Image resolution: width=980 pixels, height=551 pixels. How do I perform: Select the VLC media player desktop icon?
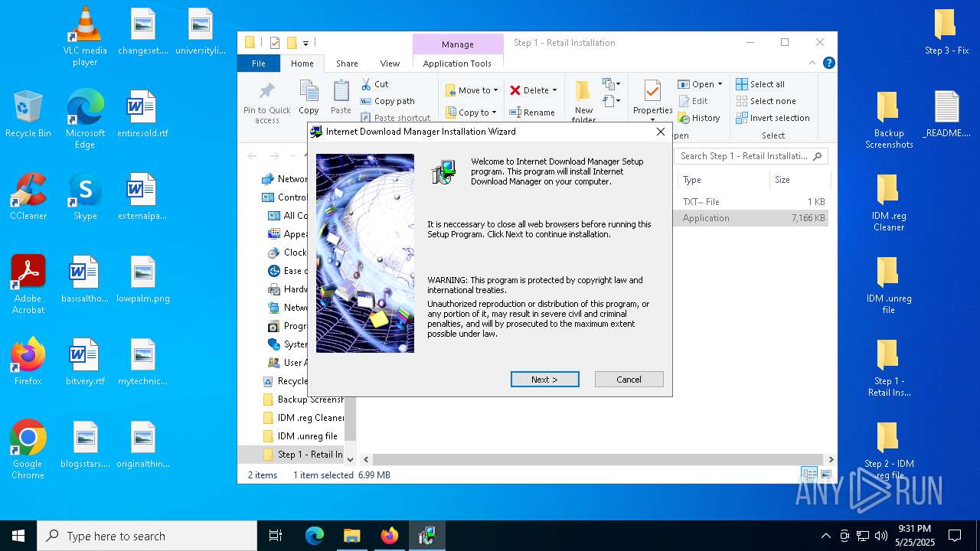click(85, 37)
